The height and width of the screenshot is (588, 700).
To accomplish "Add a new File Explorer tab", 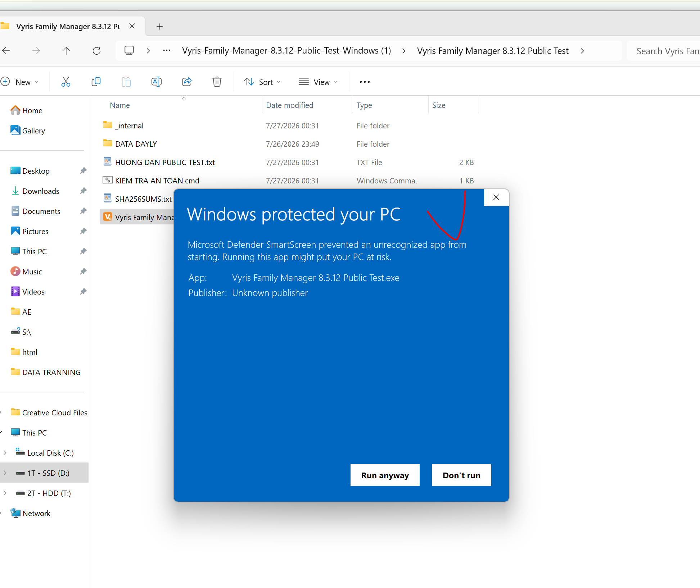I will [x=160, y=27].
